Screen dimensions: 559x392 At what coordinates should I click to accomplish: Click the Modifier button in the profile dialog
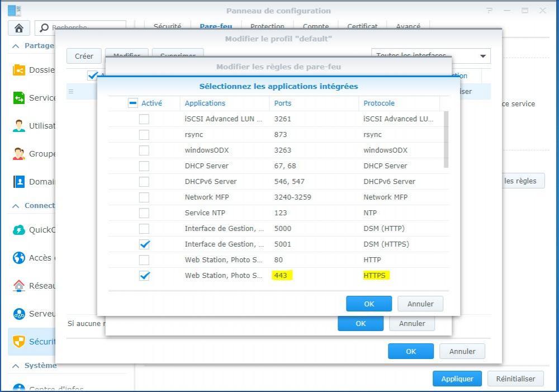click(x=126, y=54)
